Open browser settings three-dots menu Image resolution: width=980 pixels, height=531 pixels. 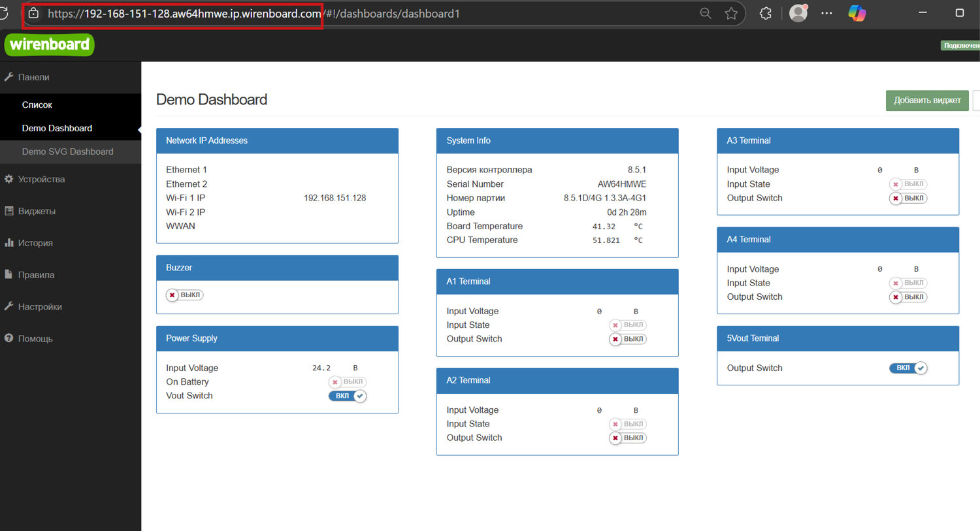pos(826,13)
